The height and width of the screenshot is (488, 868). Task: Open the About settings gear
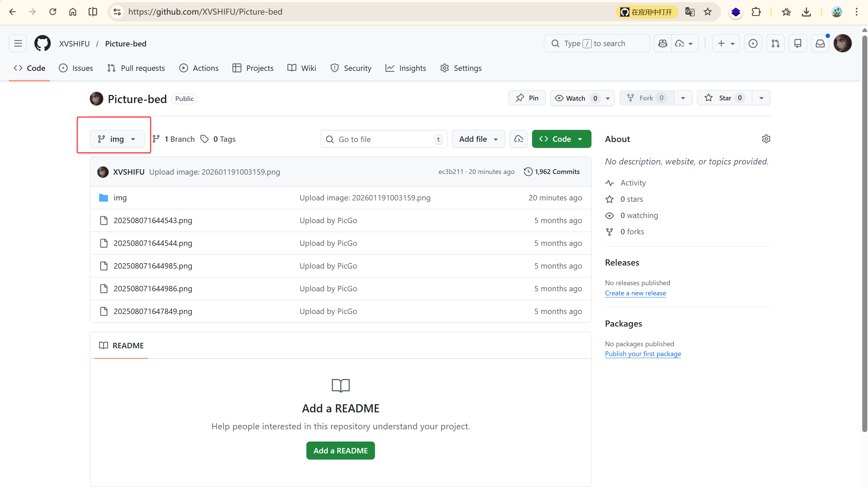(766, 139)
